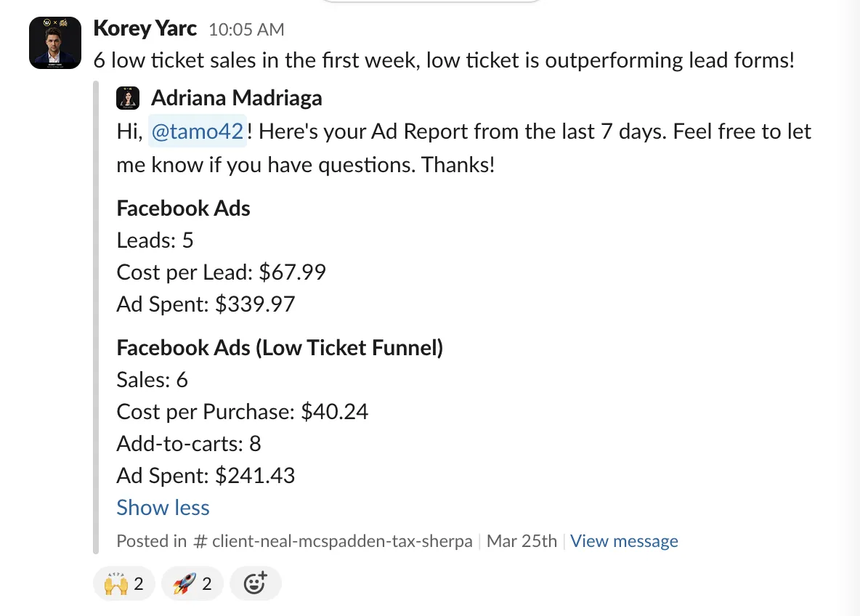
Task: Click the gray quote bar beside attachment
Action: click(x=96, y=317)
